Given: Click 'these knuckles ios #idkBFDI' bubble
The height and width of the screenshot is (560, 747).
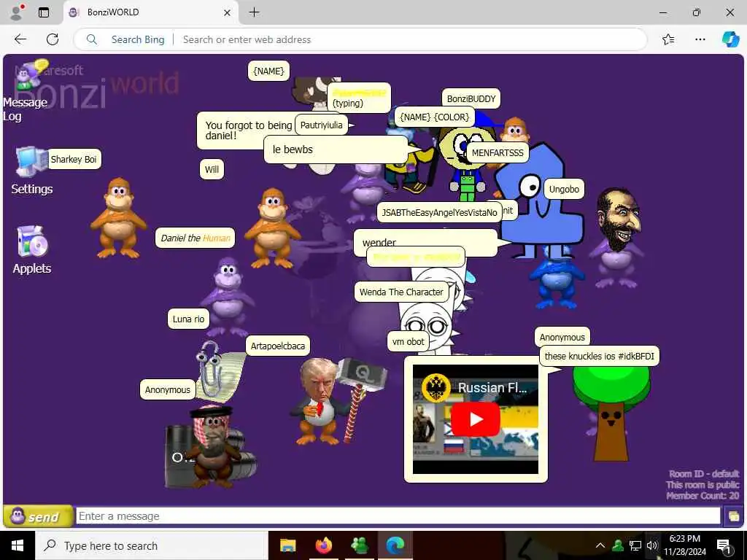Looking at the screenshot, I should click(x=599, y=356).
